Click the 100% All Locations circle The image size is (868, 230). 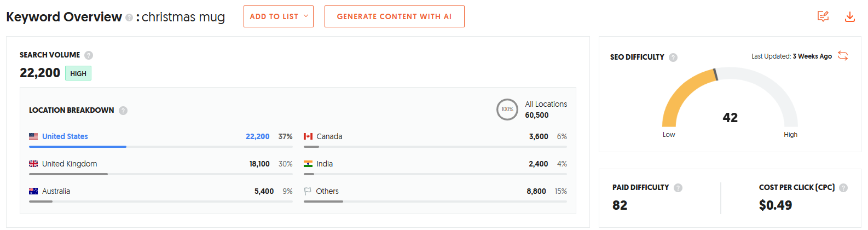(507, 110)
